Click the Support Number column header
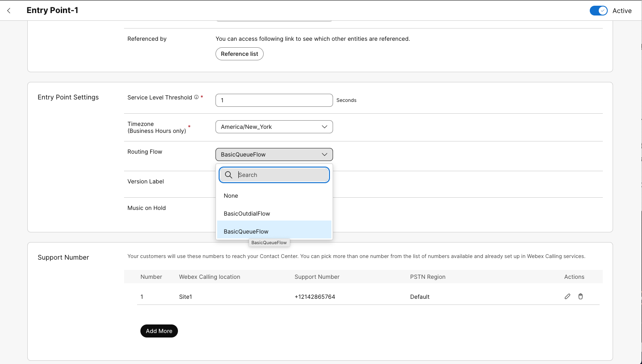The height and width of the screenshot is (364, 642). click(317, 277)
